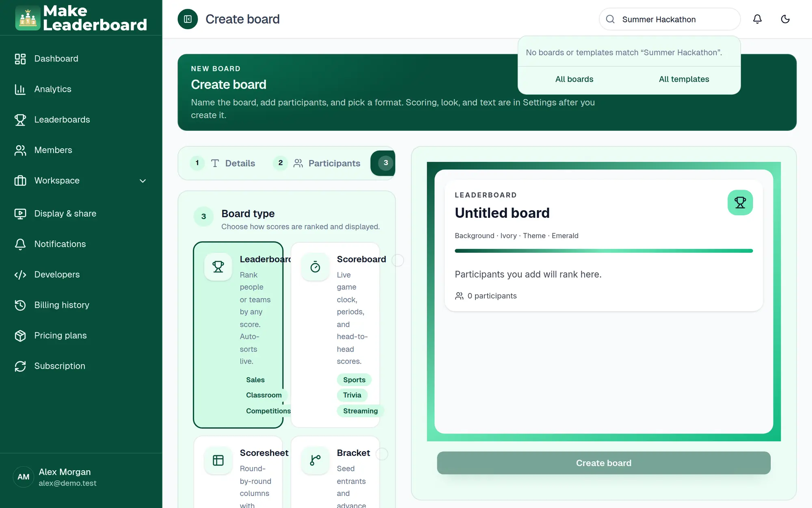Click the bell icon in the top bar
The width and height of the screenshot is (812, 508).
757,19
